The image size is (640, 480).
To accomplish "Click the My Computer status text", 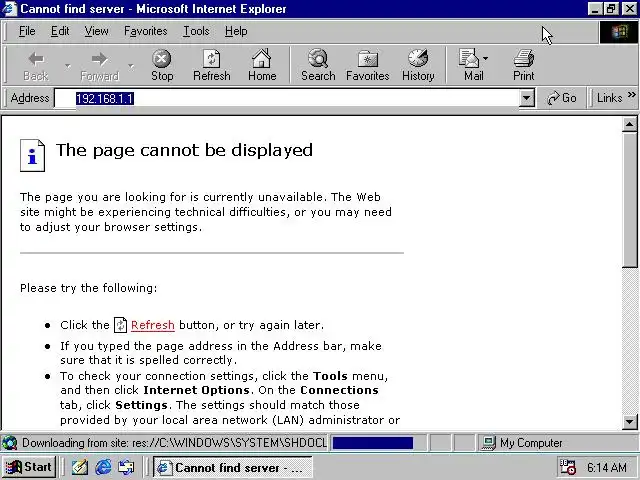I will point(531,443).
